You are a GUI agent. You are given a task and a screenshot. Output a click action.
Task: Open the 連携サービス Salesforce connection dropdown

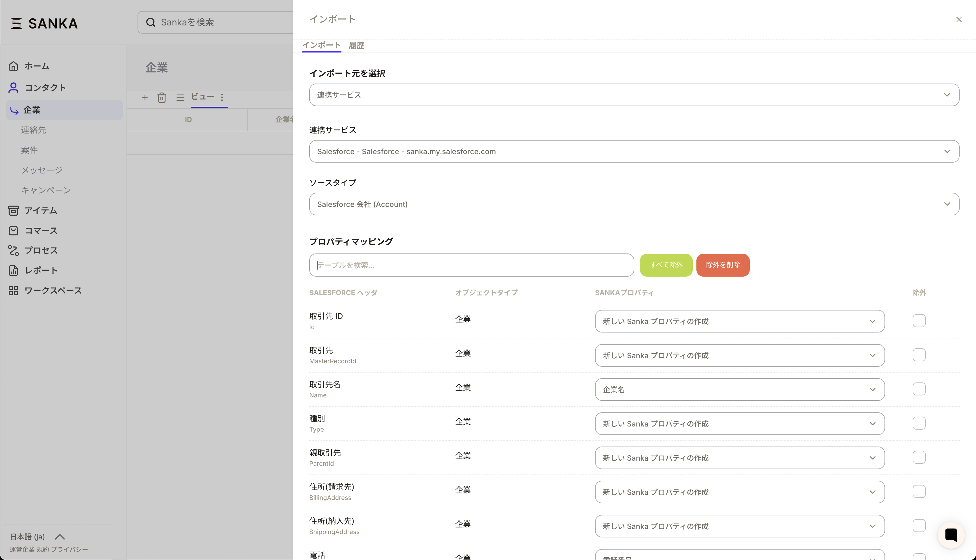pos(634,152)
